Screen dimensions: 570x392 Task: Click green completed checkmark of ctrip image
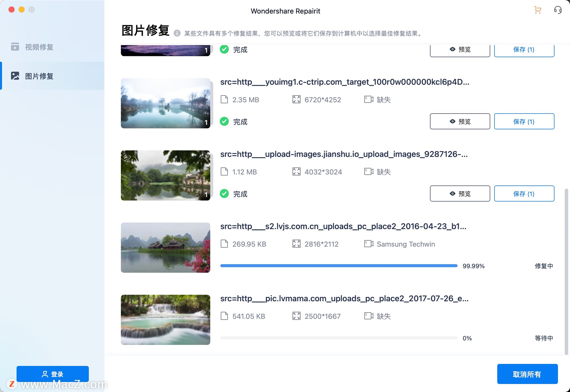pos(224,122)
